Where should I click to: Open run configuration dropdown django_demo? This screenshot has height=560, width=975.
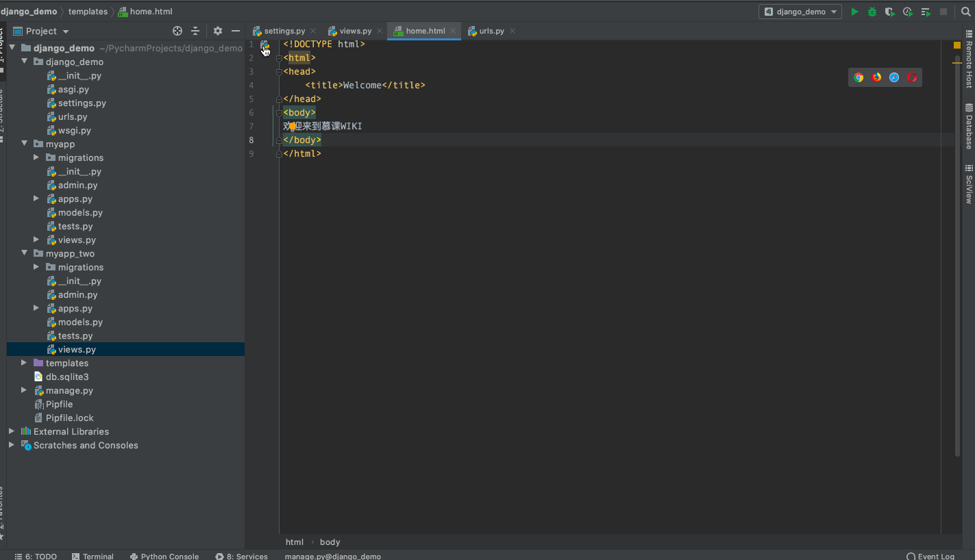(x=800, y=12)
